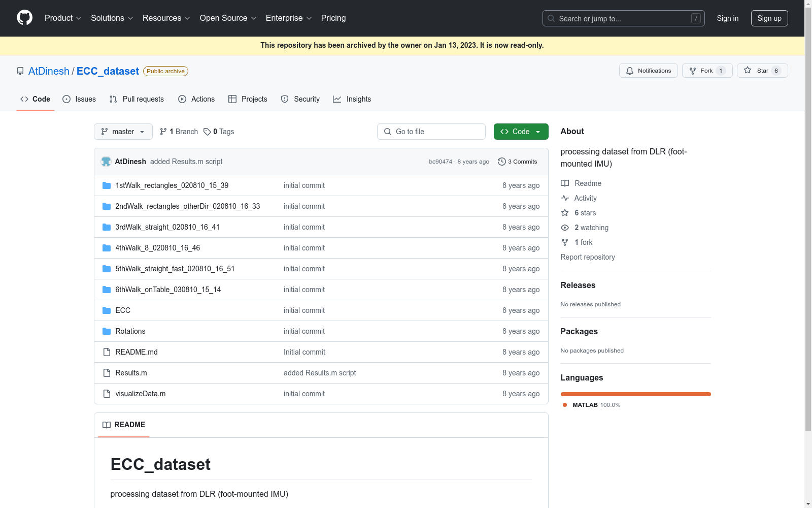The height and width of the screenshot is (508, 812).
Task: Click Report repository link
Action: (588, 257)
